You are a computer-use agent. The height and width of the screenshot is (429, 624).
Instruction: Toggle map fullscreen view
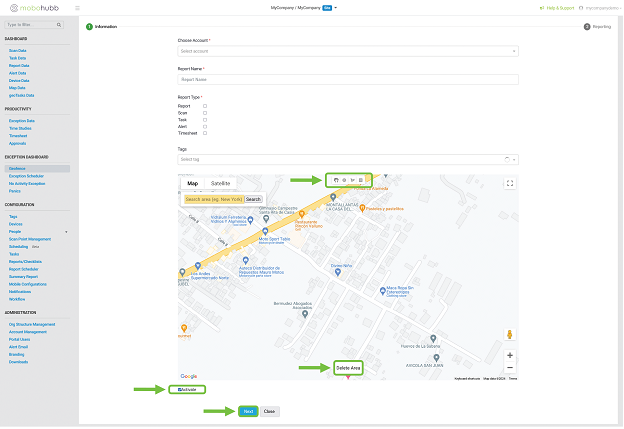pos(510,183)
